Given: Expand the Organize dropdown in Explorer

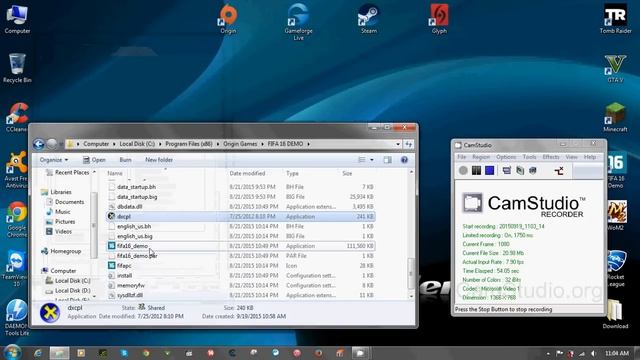Looking at the screenshot, I should click(x=54, y=160).
